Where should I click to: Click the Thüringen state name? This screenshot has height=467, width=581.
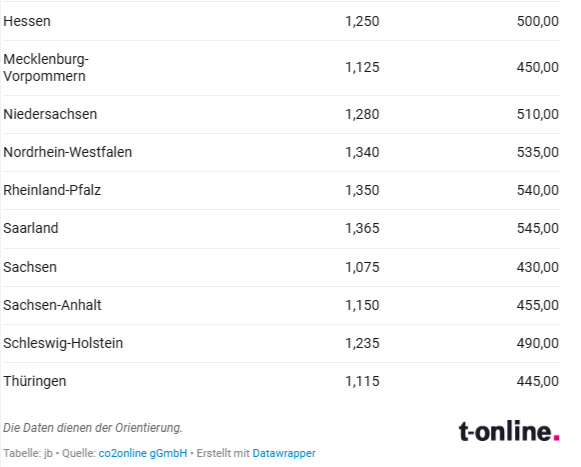34,381
